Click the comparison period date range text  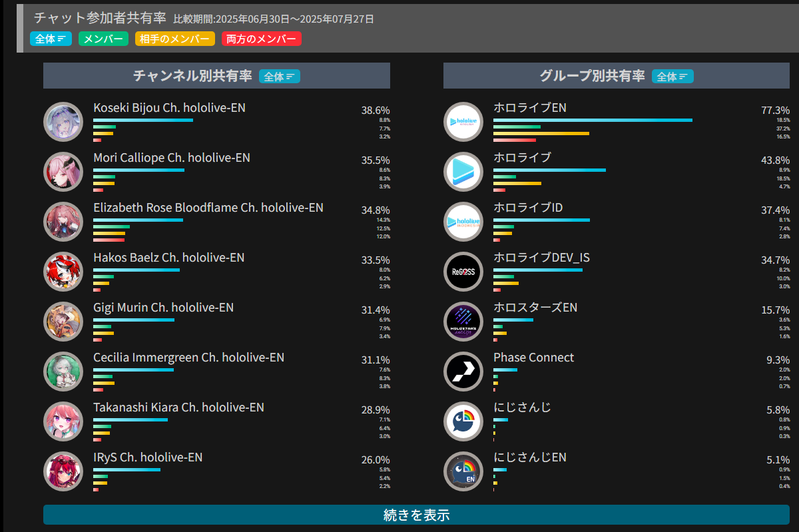click(274, 19)
